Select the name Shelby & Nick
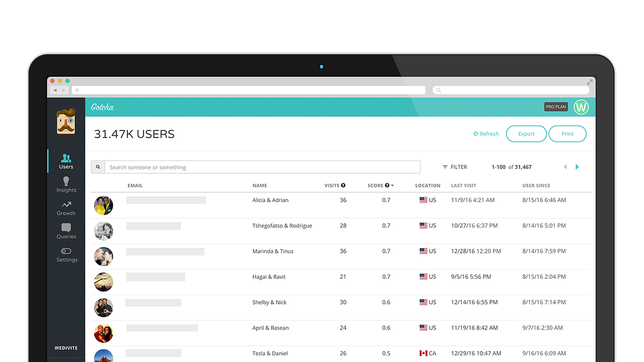644x362 pixels. 269,302
